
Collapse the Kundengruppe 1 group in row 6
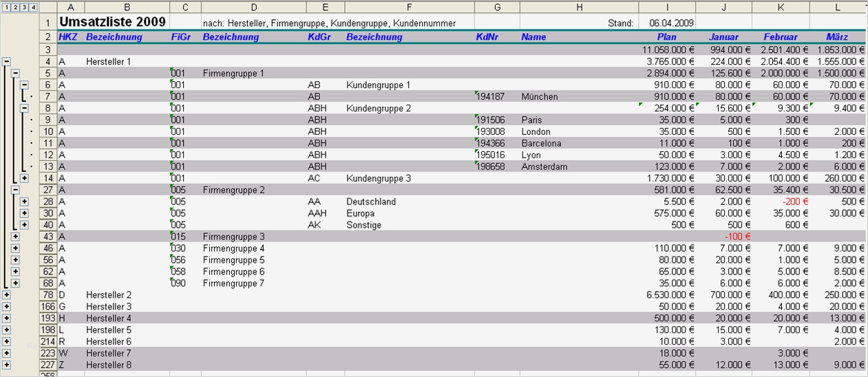pyautogui.click(x=24, y=85)
